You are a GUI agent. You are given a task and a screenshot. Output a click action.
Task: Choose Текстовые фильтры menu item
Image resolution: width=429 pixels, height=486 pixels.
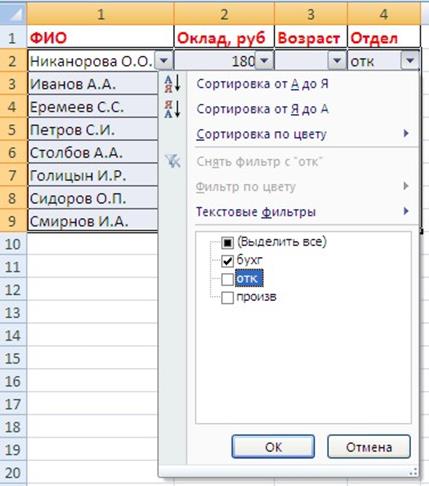(x=256, y=212)
